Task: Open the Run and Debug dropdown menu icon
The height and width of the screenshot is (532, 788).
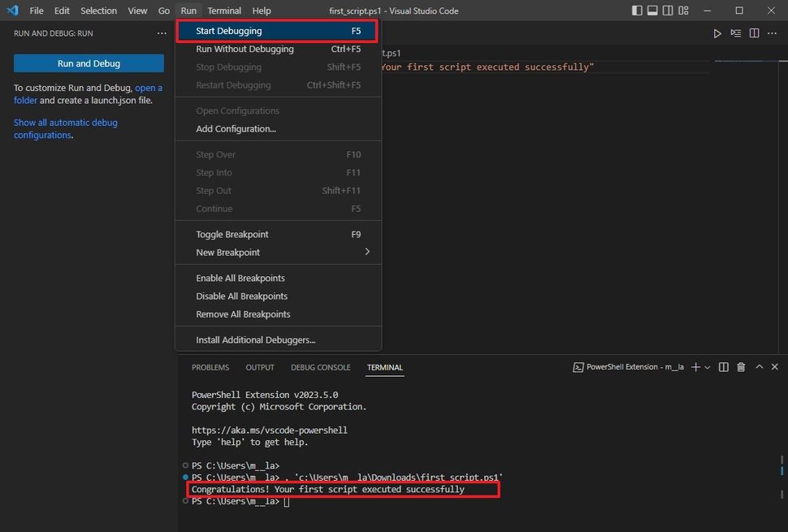Action: pyautogui.click(x=160, y=32)
